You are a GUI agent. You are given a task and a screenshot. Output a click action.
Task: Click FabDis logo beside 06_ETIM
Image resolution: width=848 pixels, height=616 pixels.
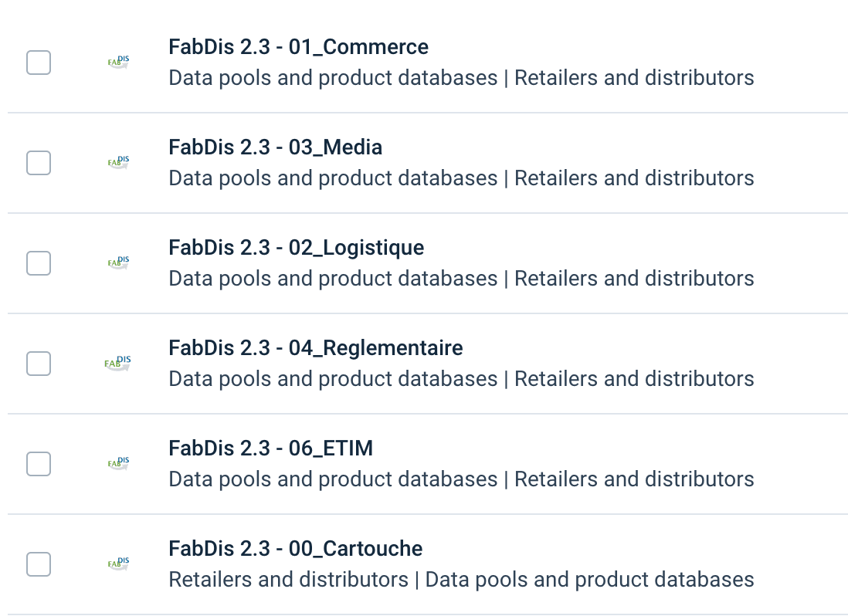pyautogui.click(x=118, y=464)
